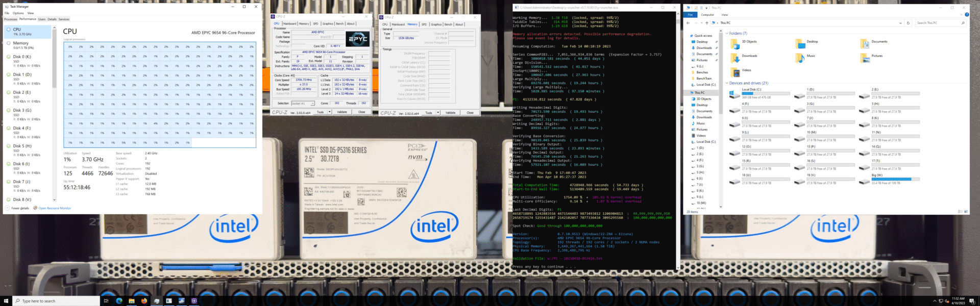Switch to Task Manager's Details tab
The image size is (980, 306).
pos(52,19)
